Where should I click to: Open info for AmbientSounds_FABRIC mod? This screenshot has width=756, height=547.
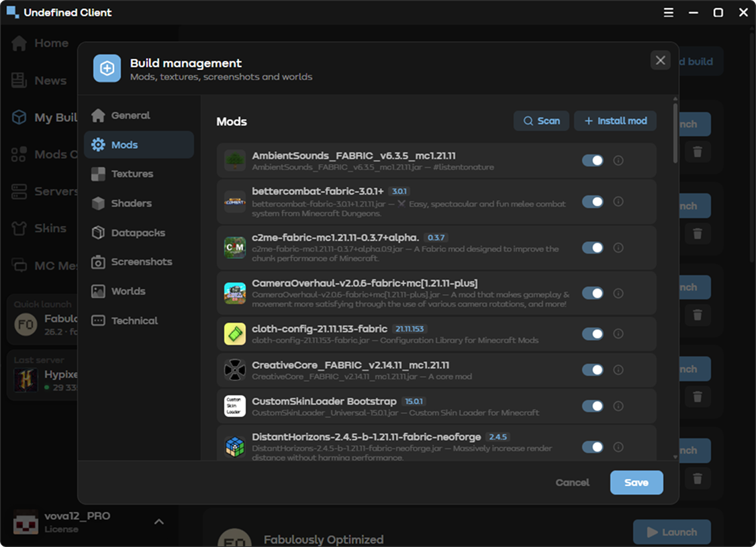pos(618,160)
